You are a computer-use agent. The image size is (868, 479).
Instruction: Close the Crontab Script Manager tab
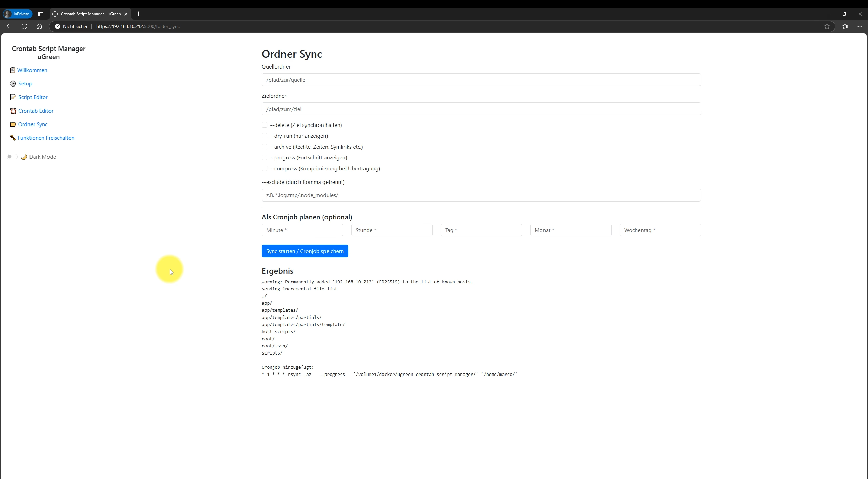coord(126,14)
